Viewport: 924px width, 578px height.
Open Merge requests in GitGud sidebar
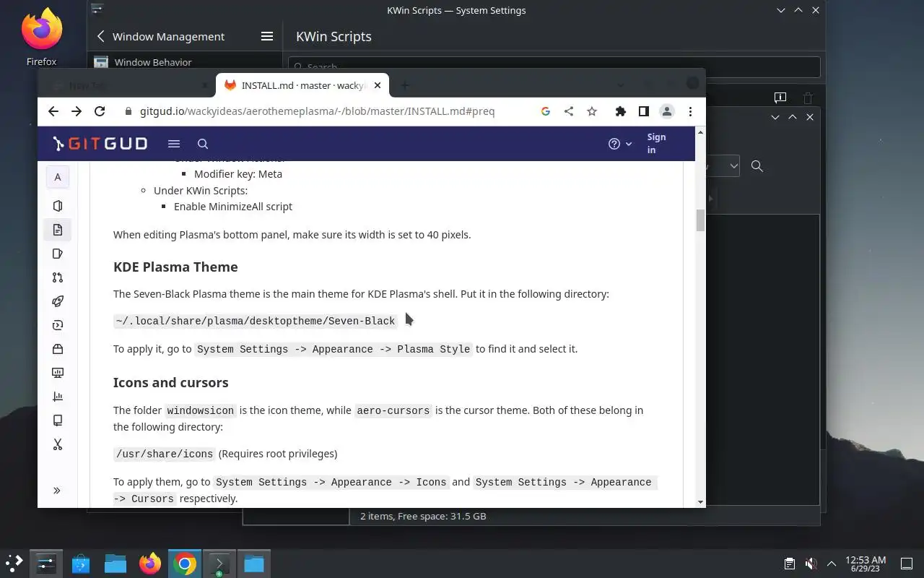tap(58, 277)
